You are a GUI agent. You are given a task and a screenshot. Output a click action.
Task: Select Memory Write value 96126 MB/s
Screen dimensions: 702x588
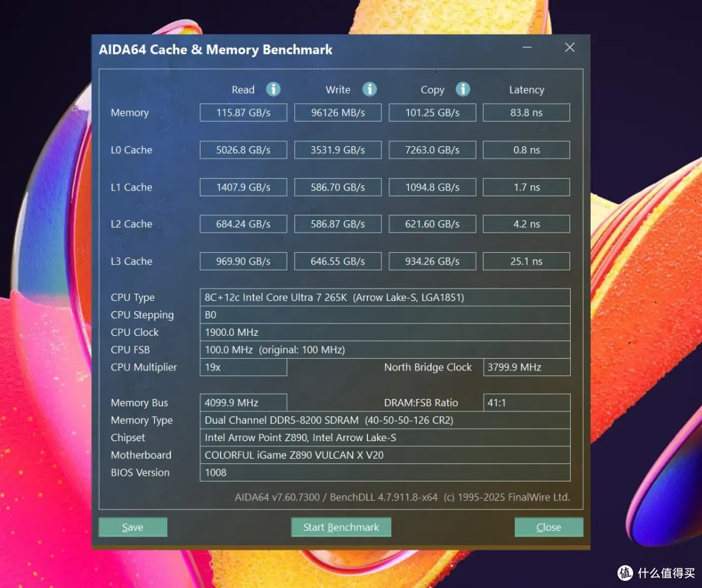pos(338,113)
